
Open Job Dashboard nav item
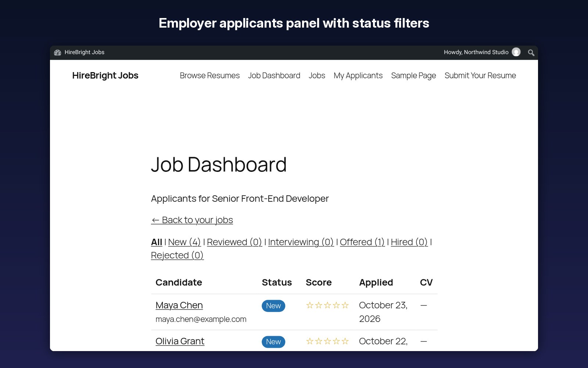pos(274,75)
